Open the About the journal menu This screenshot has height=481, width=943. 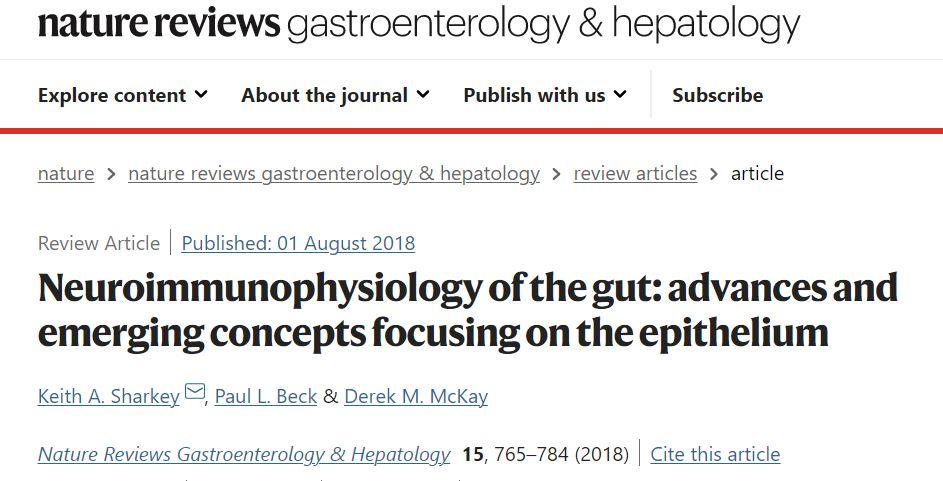324,96
